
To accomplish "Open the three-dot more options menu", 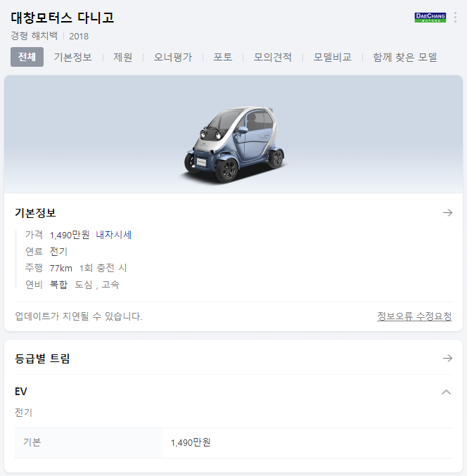I will click(x=455, y=18).
